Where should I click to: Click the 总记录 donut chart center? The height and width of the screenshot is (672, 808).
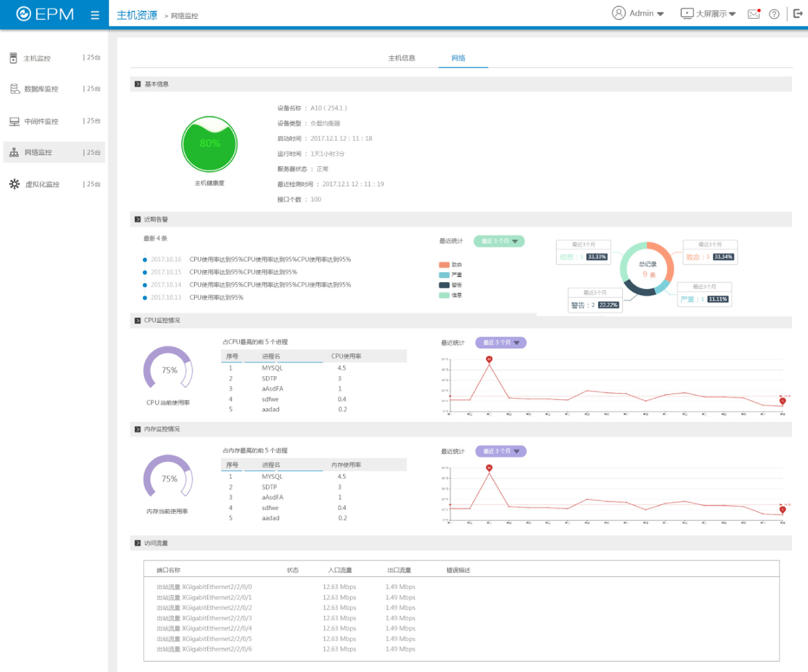(647, 269)
